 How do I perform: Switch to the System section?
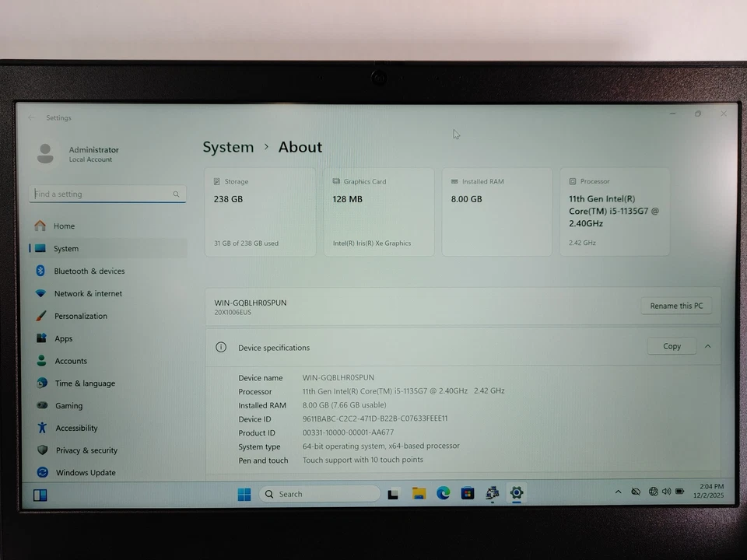[66, 248]
